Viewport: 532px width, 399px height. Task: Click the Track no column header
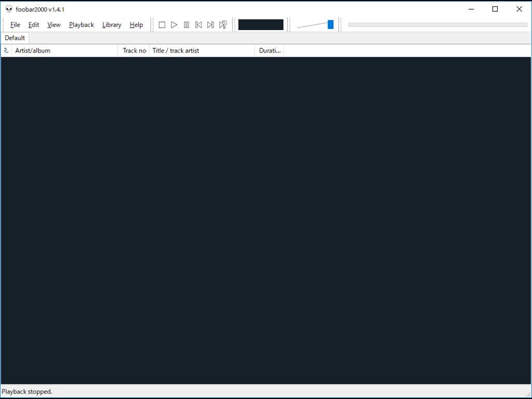pos(134,50)
